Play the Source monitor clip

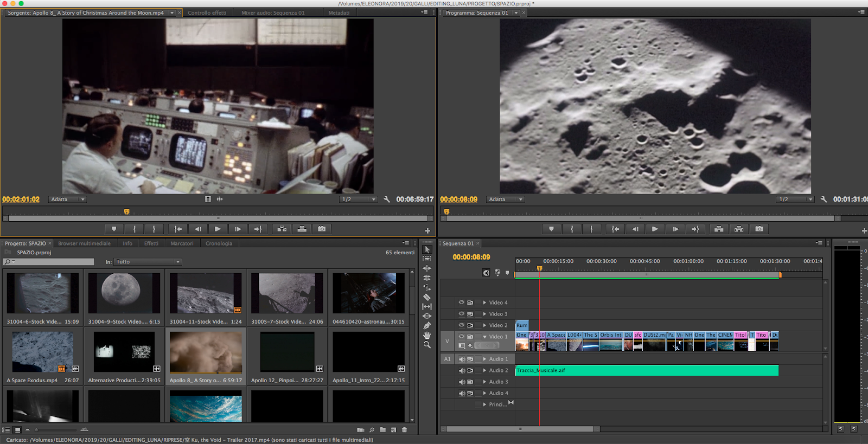[x=218, y=229]
